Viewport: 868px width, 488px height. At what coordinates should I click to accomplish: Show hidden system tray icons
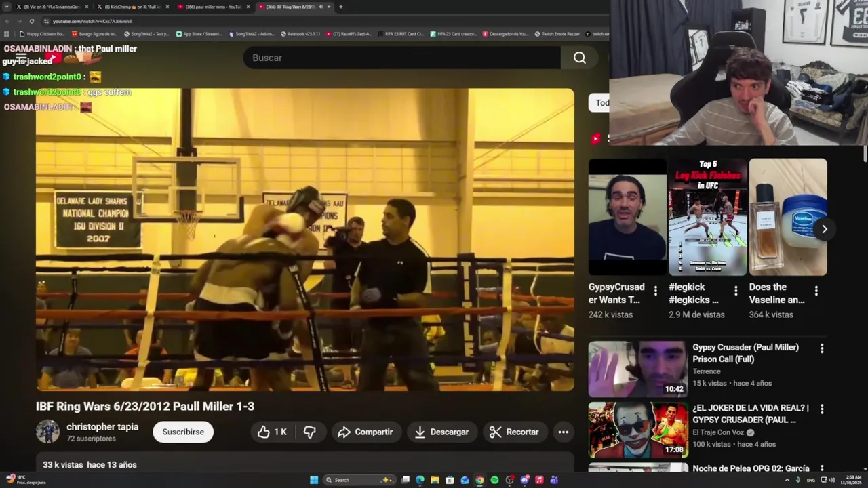pos(787,480)
